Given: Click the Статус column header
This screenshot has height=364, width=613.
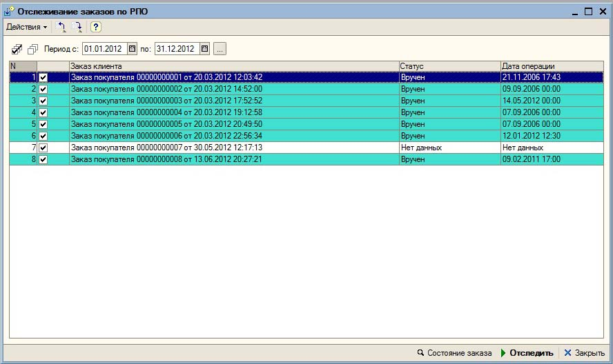Looking at the screenshot, I should (449, 66).
